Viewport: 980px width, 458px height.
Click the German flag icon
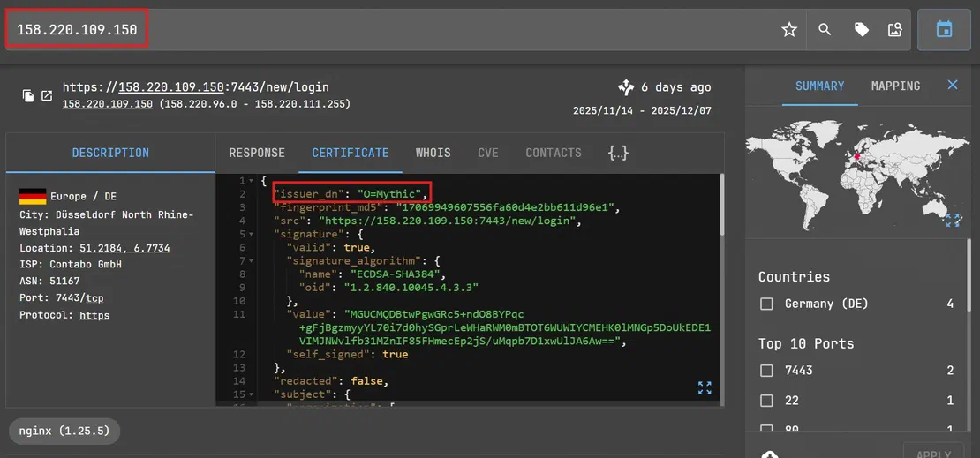[33, 196]
